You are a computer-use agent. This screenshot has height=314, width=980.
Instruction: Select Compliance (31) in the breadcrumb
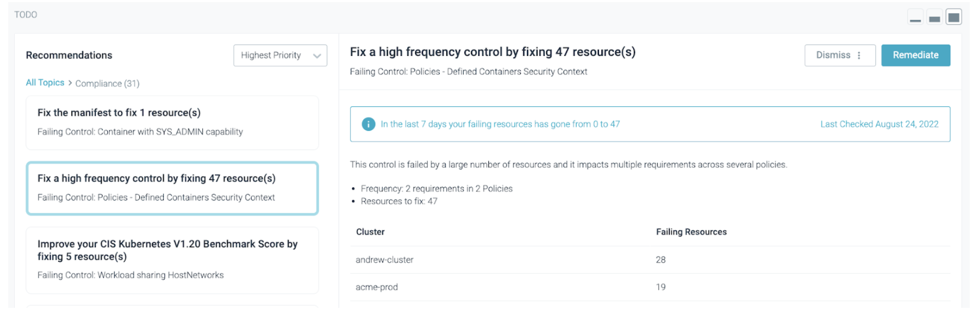coord(107,83)
